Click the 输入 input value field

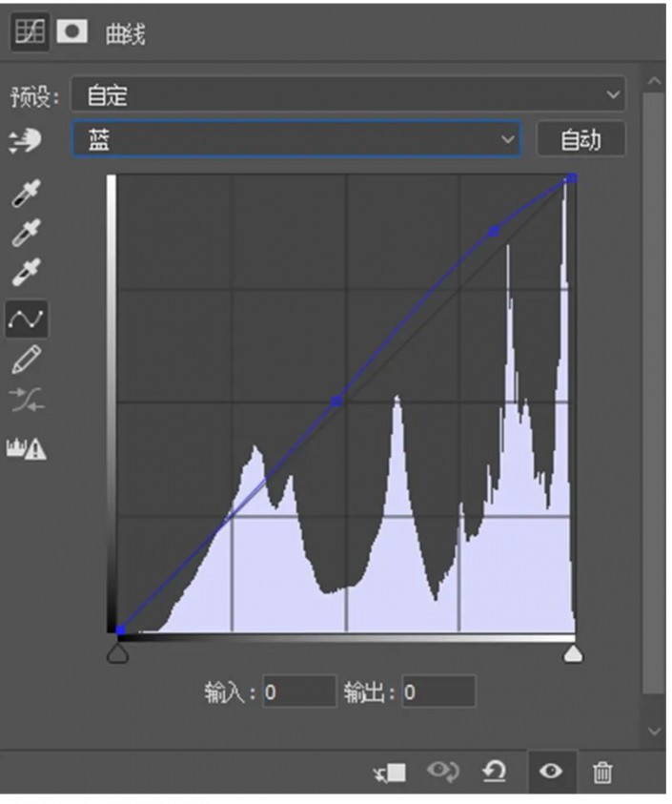(299, 692)
